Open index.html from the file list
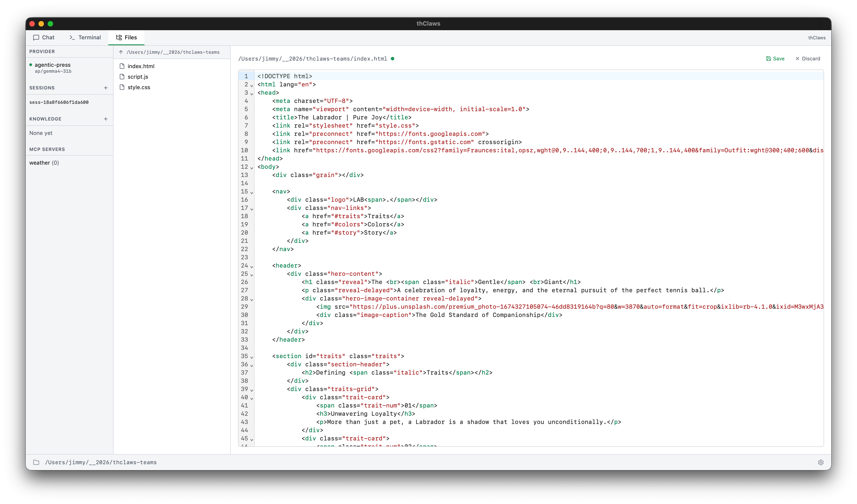 pos(141,66)
